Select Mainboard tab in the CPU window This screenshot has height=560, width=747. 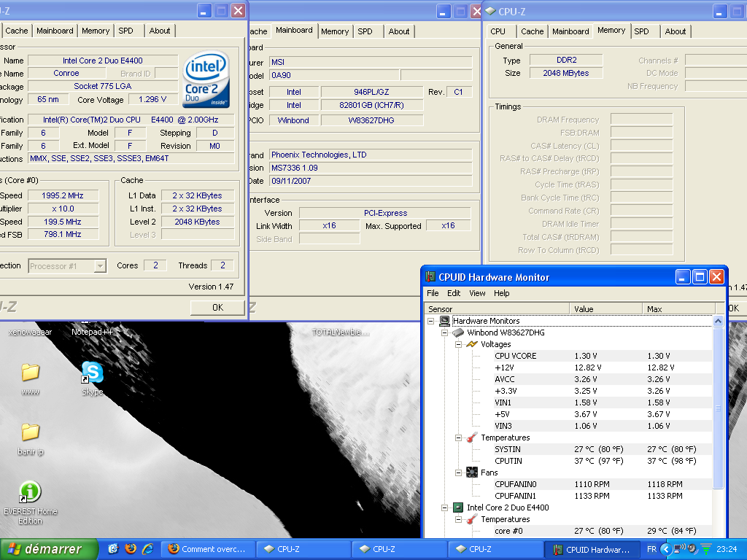[55, 31]
